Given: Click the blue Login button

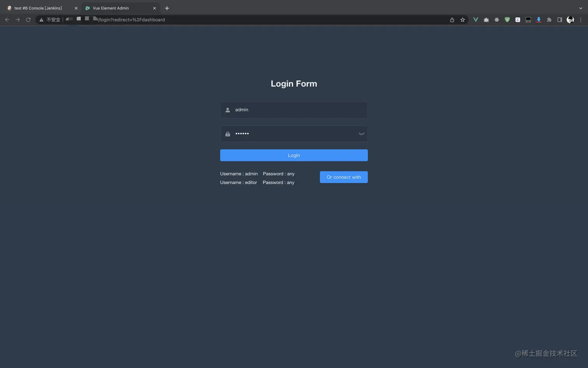Looking at the screenshot, I should [x=294, y=155].
